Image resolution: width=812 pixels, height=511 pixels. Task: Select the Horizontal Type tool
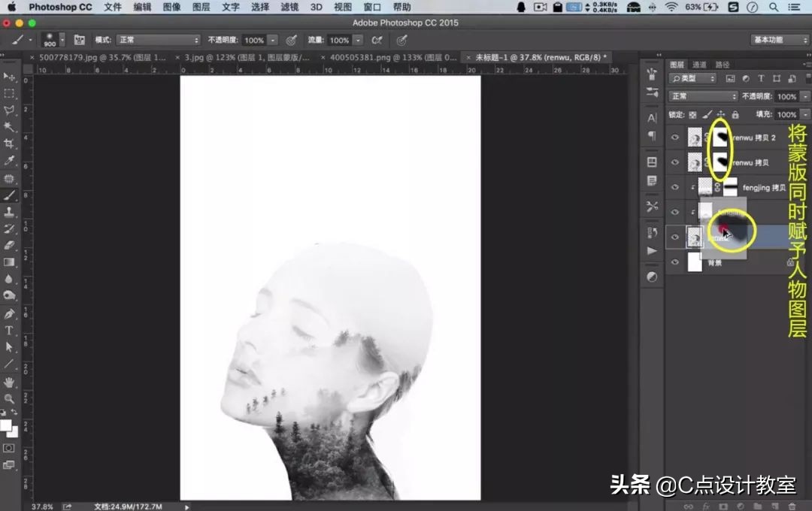click(x=9, y=331)
